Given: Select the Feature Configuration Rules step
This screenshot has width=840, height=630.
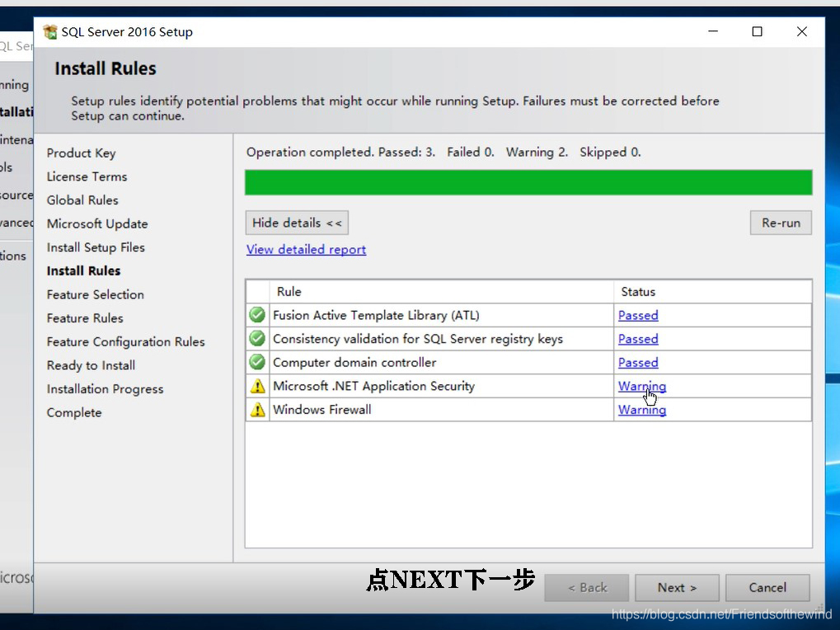Looking at the screenshot, I should 125,341.
